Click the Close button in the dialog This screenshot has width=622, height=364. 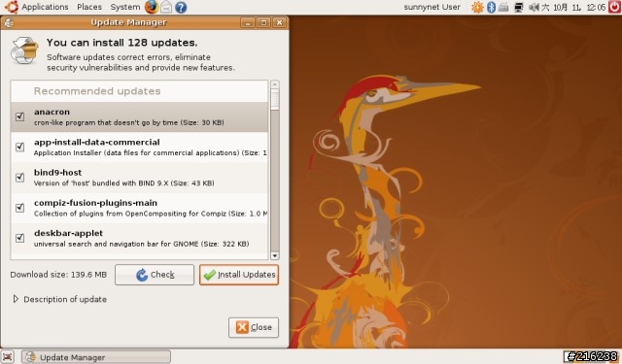coord(254,327)
